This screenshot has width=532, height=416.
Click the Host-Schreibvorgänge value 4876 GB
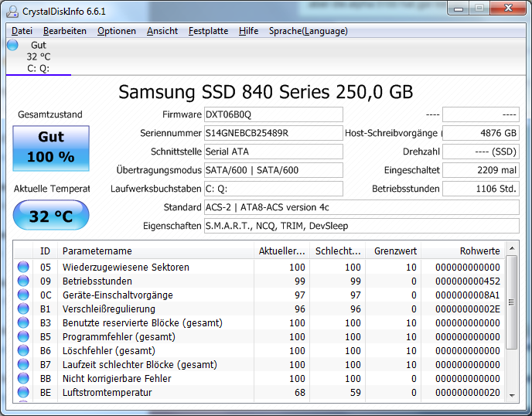click(x=481, y=133)
